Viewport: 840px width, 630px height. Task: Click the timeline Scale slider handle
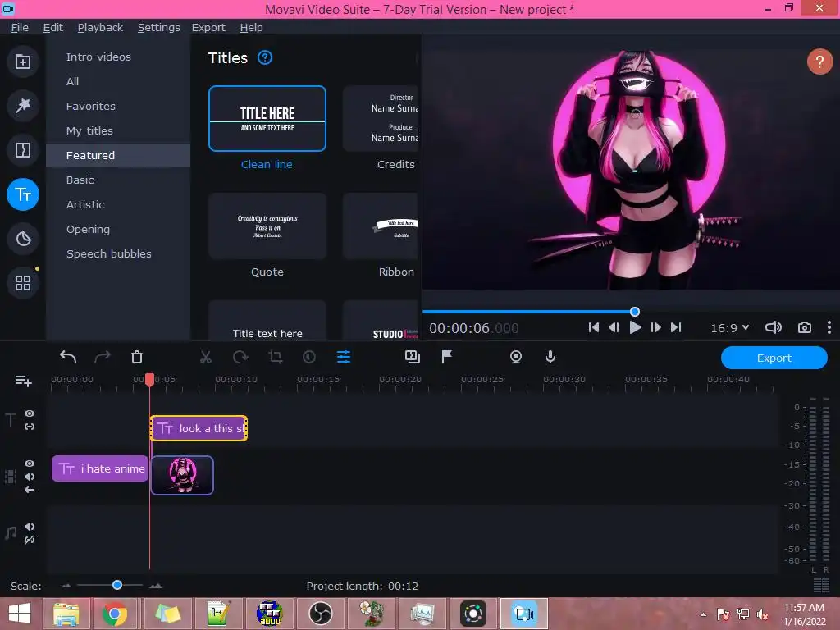tap(117, 585)
